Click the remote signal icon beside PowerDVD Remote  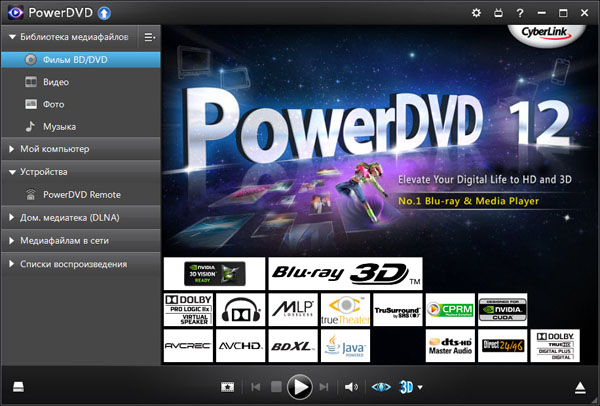[x=30, y=194]
